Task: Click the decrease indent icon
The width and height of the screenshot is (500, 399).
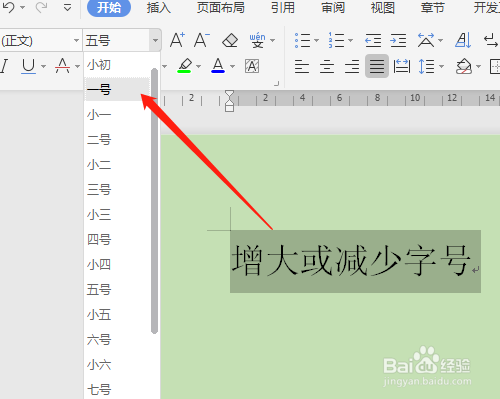Action: coord(373,41)
